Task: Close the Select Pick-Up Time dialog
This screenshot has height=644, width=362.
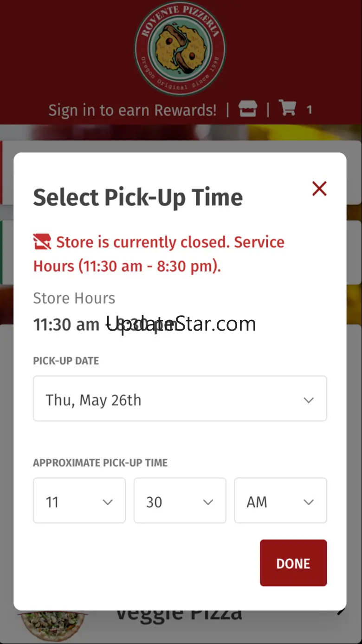Action: 319,189
